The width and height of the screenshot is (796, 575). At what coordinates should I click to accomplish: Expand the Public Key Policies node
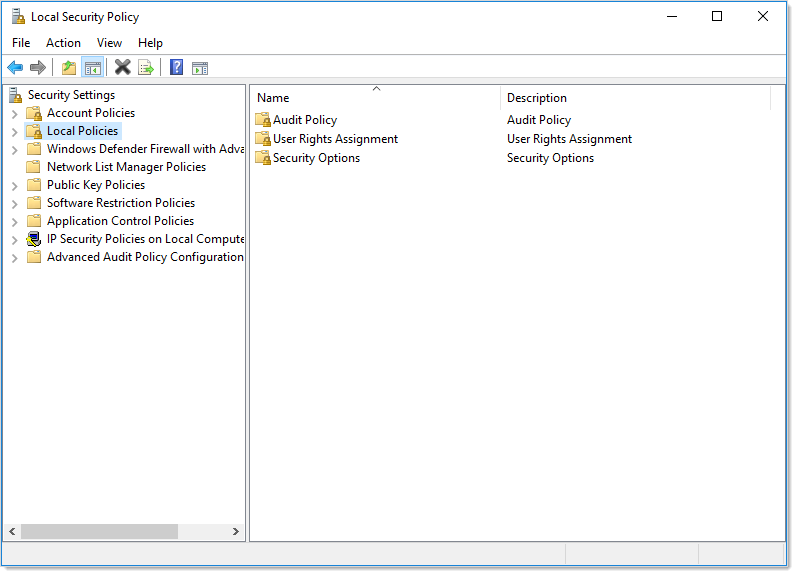pyautogui.click(x=15, y=186)
